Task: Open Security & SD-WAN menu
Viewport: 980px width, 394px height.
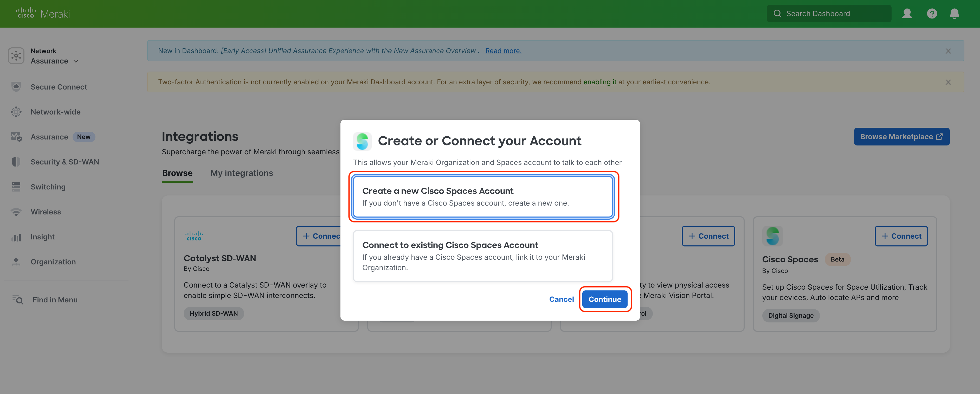Action: point(65,162)
